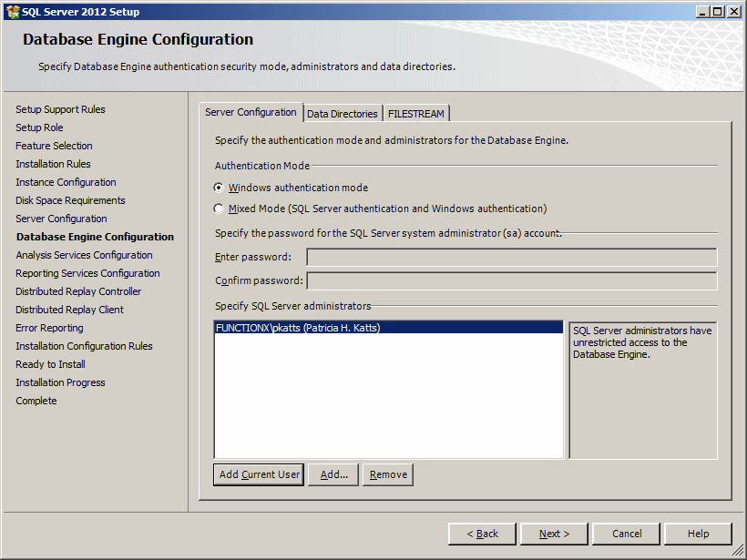
Task: Open the Add... administrators dialog
Action: point(333,474)
